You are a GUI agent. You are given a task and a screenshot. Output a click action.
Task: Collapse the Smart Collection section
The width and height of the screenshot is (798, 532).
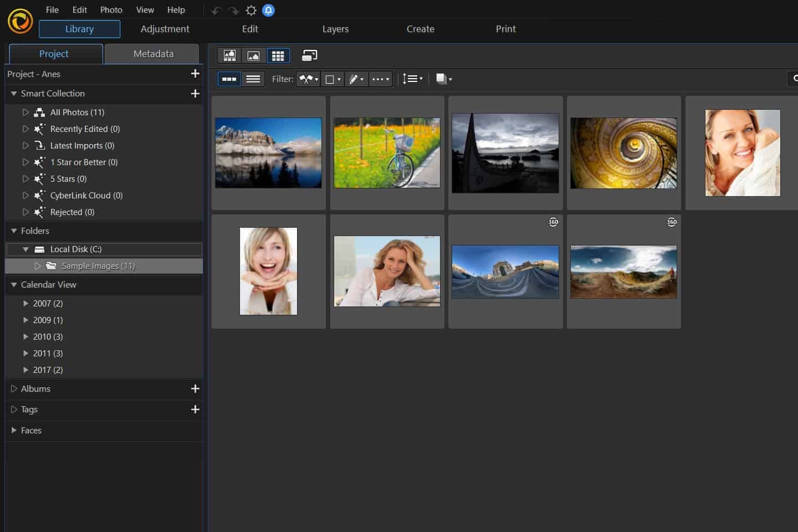[14, 94]
